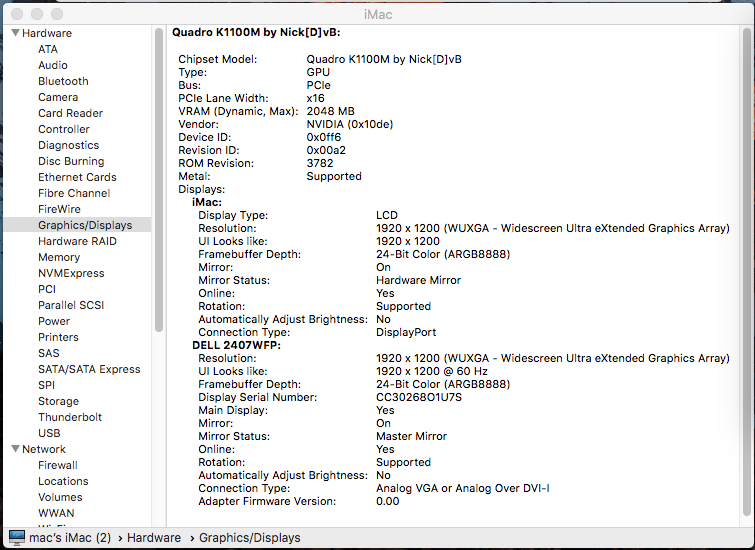Click the Chipset Model value text
The width and height of the screenshot is (755, 550).
384,59
